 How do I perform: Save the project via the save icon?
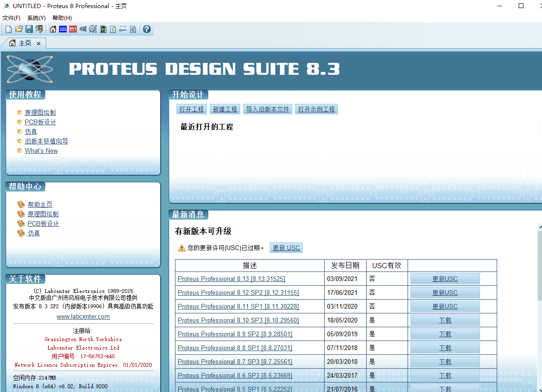click(29, 29)
